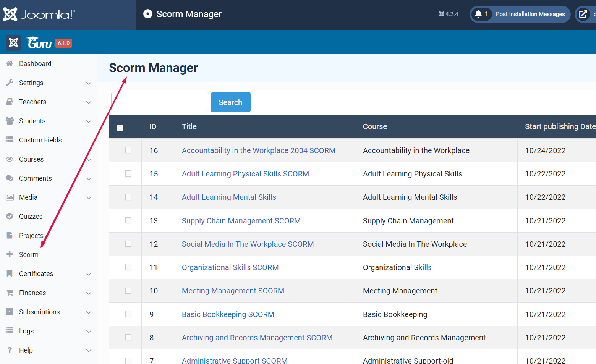Click the Joomla logo in header
This screenshot has height=364, width=596.
coord(39,15)
